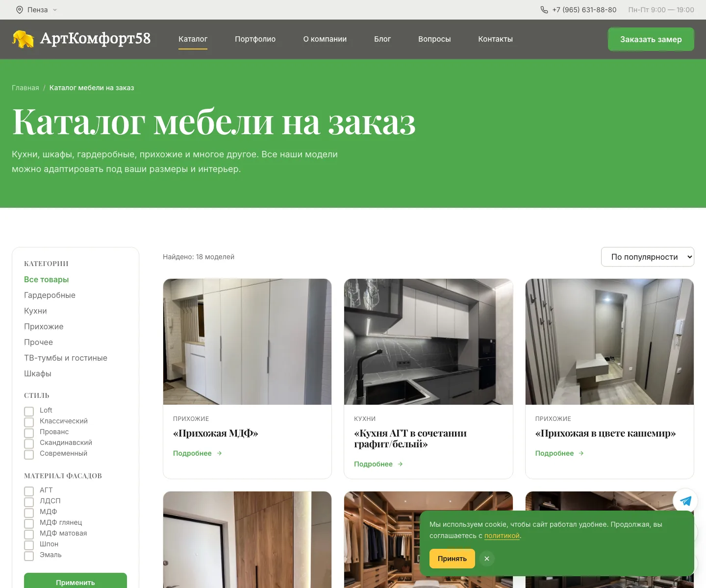The width and height of the screenshot is (706, 588).
Task: Enable the ЛДСП material checkbox
Action: pos(29,502)
